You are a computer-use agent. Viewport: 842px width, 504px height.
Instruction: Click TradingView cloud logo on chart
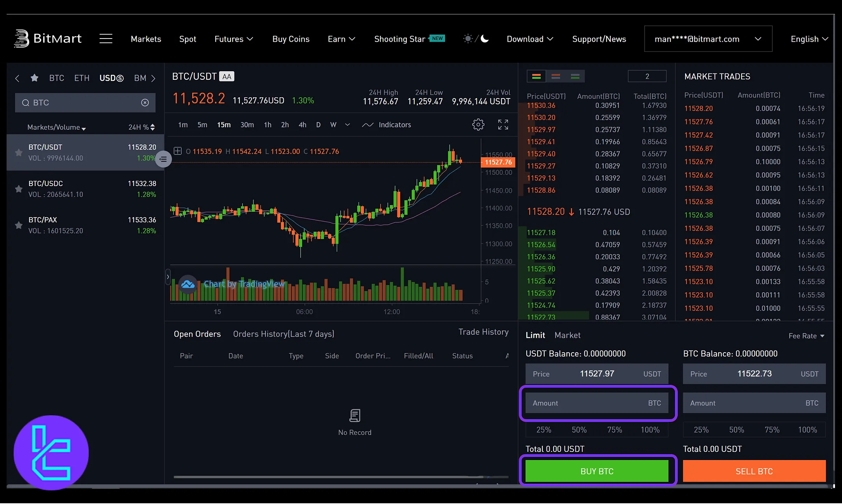coord(188,284)
